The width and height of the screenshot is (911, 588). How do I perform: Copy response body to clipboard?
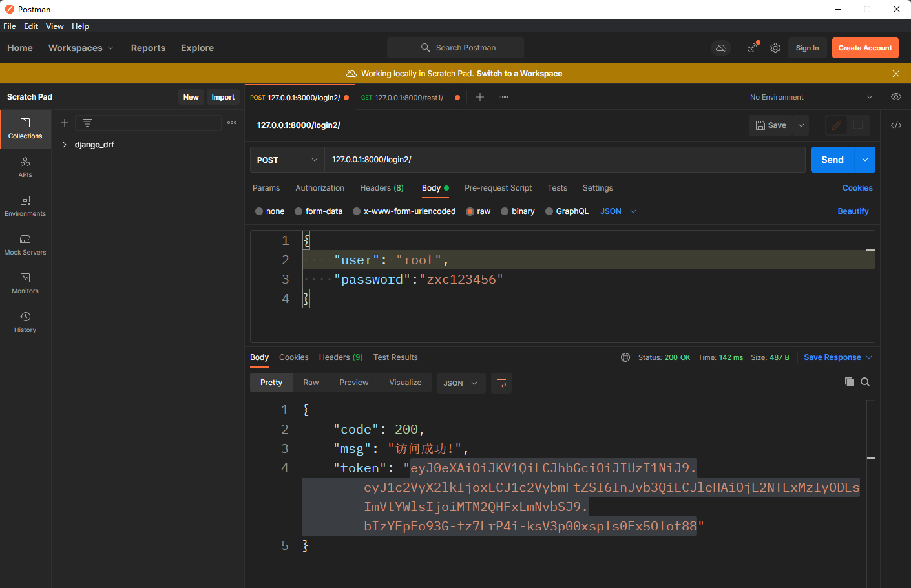point(850,382)
